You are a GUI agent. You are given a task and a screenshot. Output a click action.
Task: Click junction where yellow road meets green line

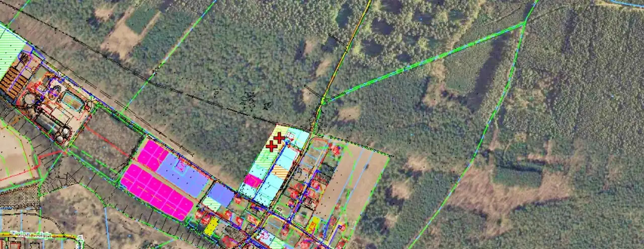pyautogui.click(x=323, y=100)
